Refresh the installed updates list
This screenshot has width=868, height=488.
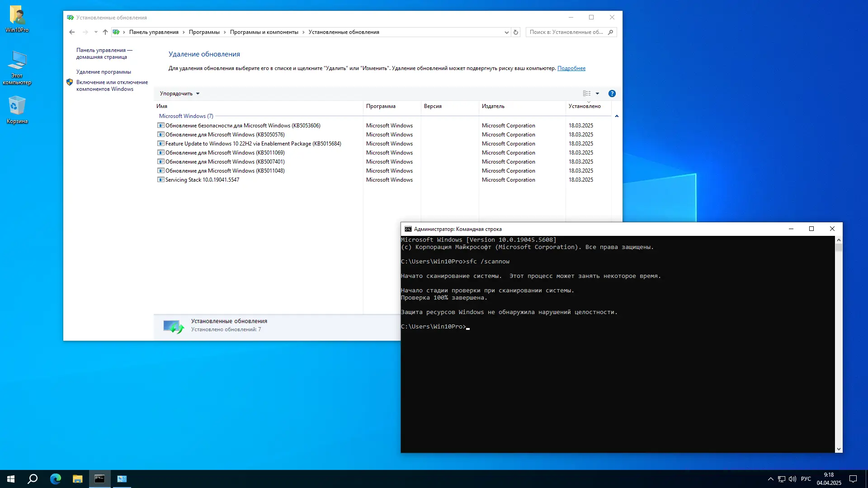tap(515, 32)
